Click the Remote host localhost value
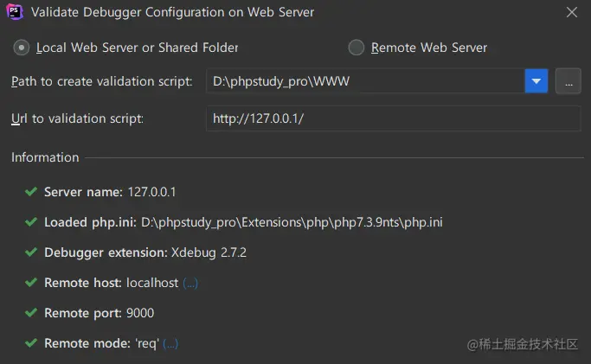This screenshot has width=591, height=364. 152,283
